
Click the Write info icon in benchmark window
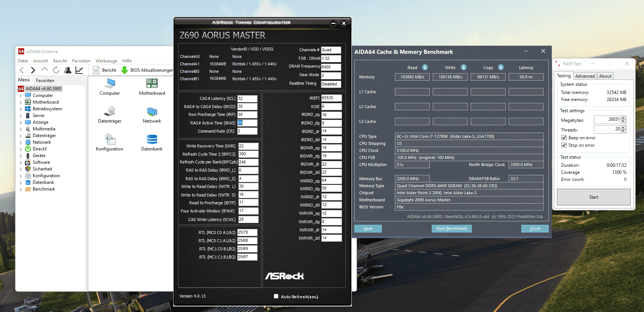464,67
